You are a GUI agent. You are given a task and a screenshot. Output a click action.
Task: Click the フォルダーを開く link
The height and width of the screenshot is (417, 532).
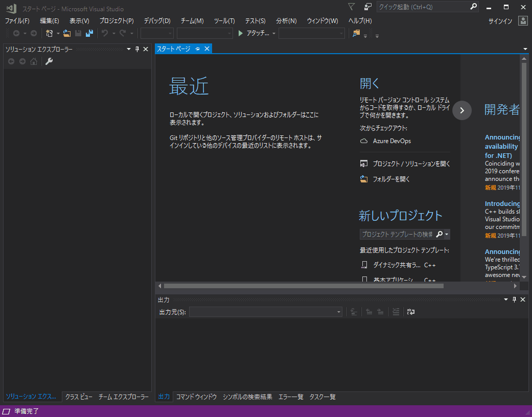pos(391,179)
